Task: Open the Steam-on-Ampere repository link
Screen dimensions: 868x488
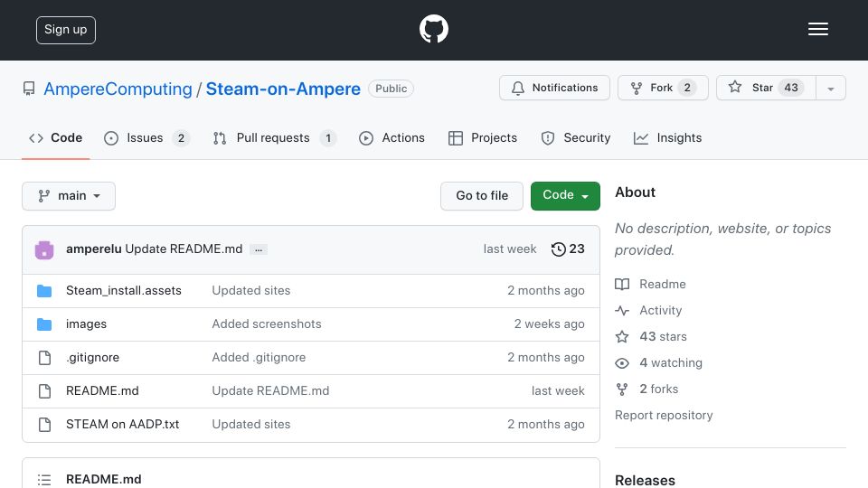Action: pyautogui.click(x=283, y=89)
